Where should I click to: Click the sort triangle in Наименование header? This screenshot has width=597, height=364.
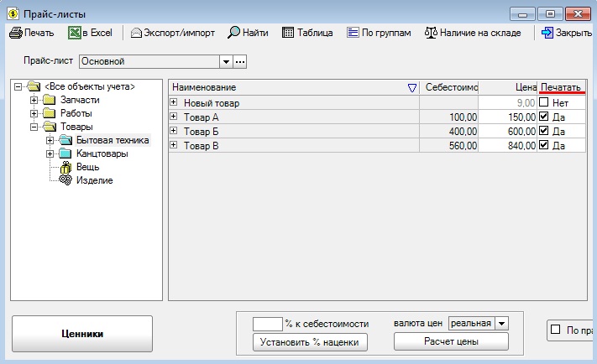pos(412,88)
